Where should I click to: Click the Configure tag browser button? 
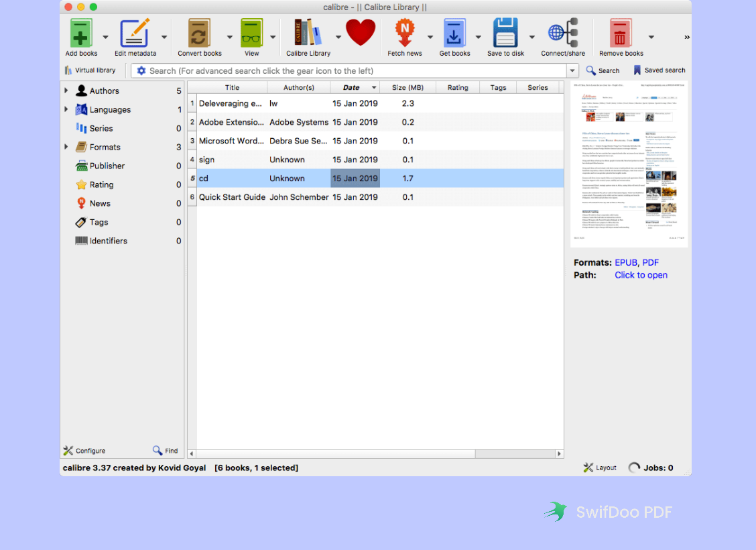84,451
